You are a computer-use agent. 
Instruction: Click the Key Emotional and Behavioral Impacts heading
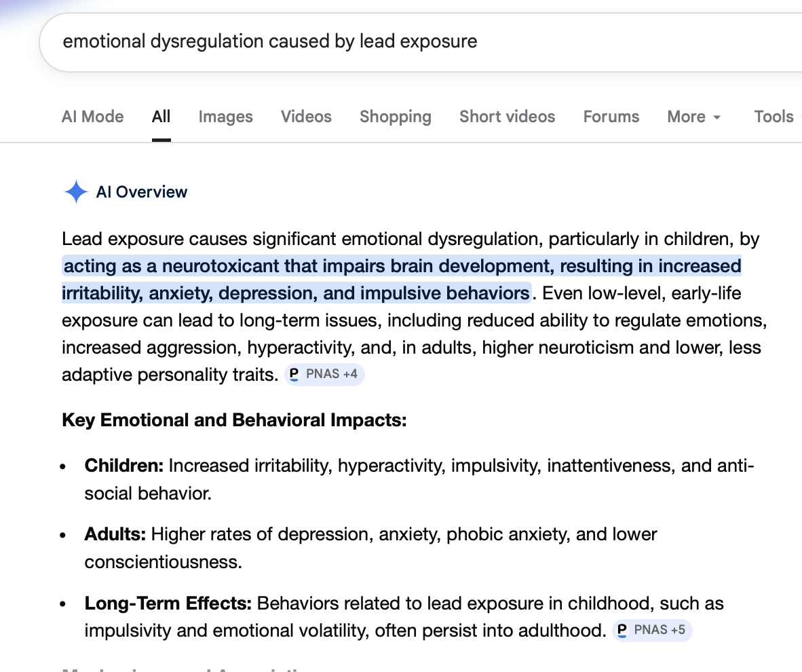pyautogui.click(x=234, y=420)
